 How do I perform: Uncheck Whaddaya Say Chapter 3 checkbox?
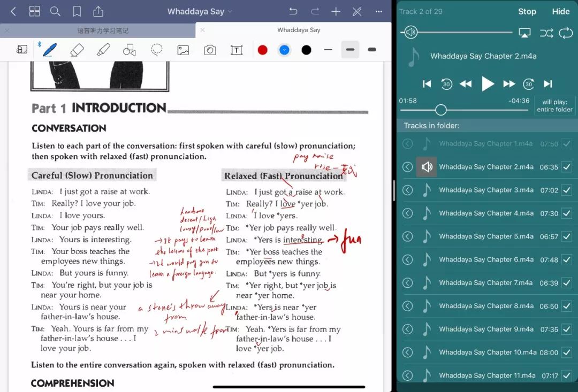tap(567, 190)
